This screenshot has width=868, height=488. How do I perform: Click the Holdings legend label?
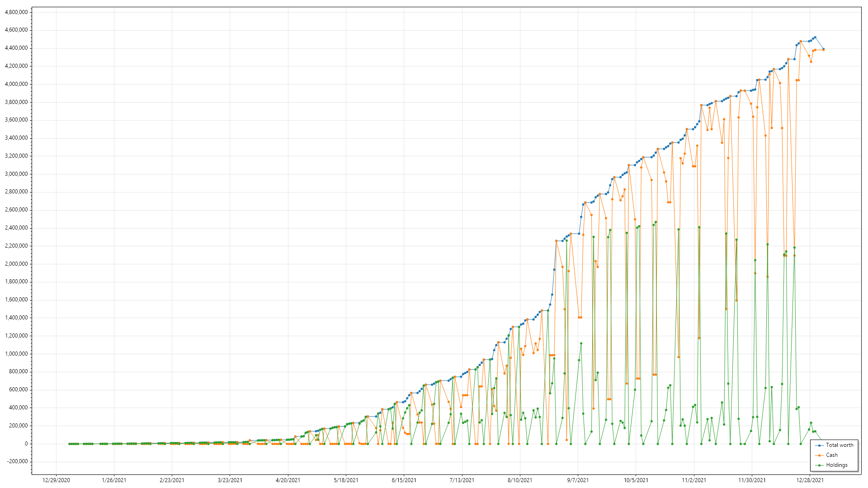836,465
